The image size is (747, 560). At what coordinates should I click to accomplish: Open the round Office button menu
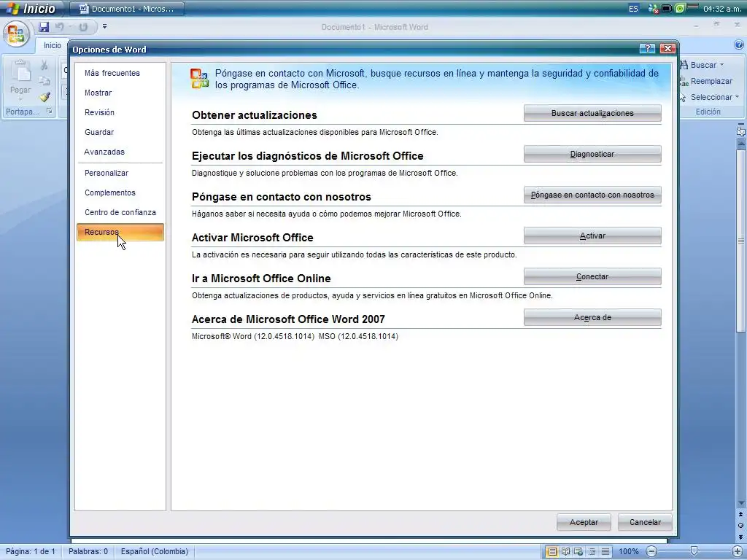pos(16,35)
